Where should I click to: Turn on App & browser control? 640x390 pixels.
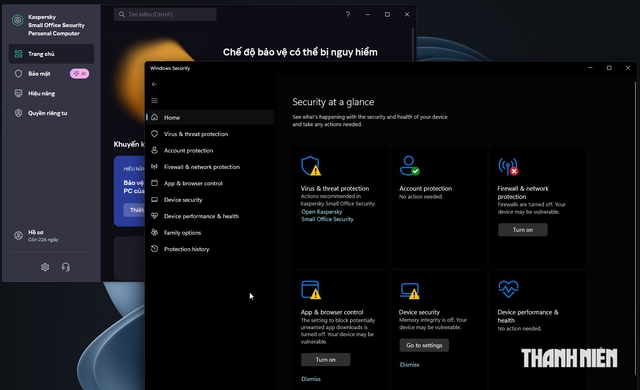326,359
